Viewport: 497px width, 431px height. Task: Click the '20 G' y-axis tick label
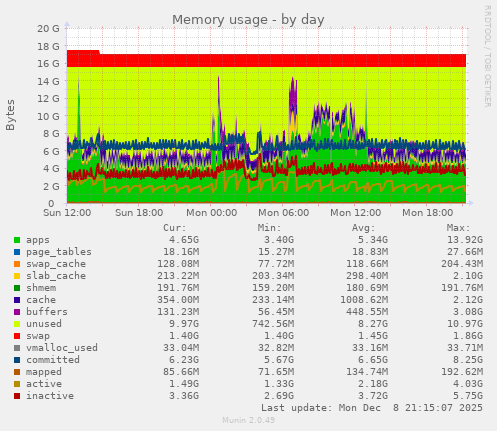(x=48, y=29)
